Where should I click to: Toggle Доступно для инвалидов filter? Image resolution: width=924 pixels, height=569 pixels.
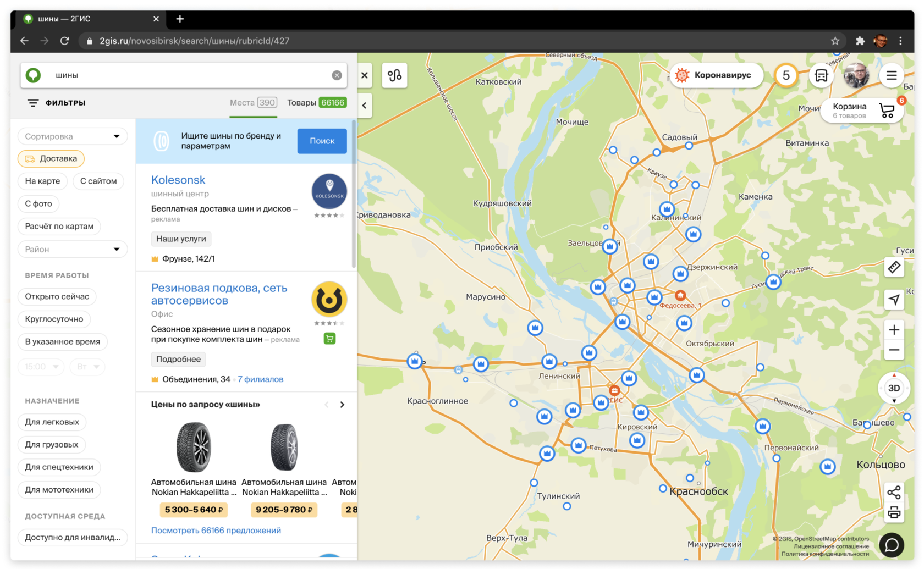[73, 538]
